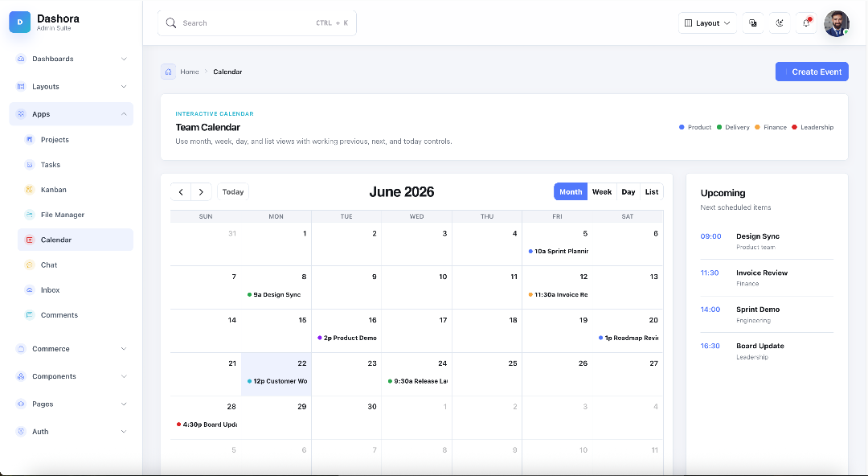
Task: Open the Projects icon in sidebar
Action: [30, 140]
